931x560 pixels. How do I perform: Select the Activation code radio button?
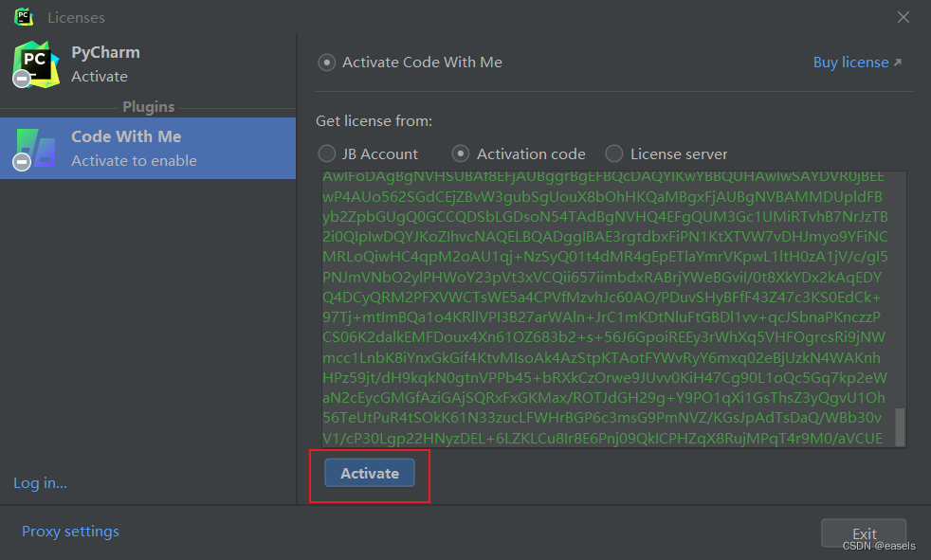[460, 153]
